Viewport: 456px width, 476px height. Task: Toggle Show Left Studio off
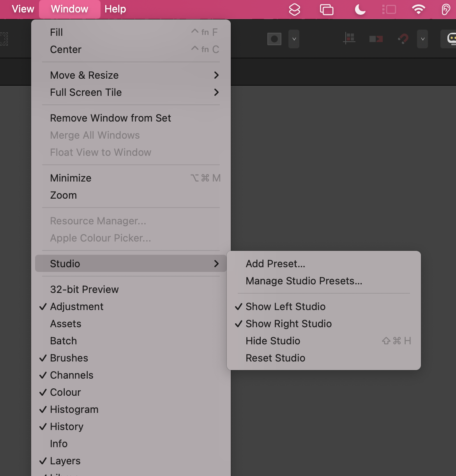pos(285,307)
